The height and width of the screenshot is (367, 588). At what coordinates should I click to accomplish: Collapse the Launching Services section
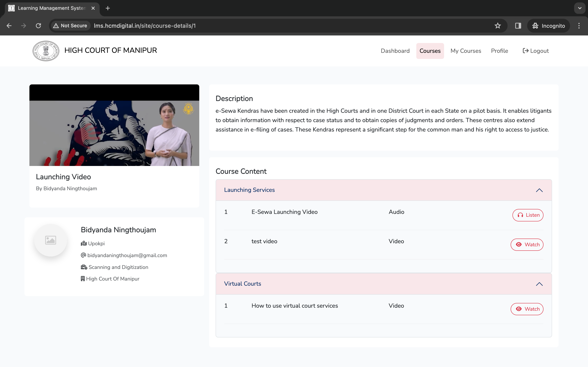tap(539, 190)
